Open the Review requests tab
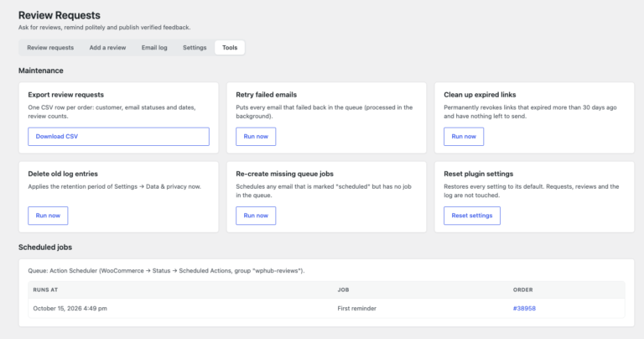Viewport: 644px width, 339px height. (50, 48)
